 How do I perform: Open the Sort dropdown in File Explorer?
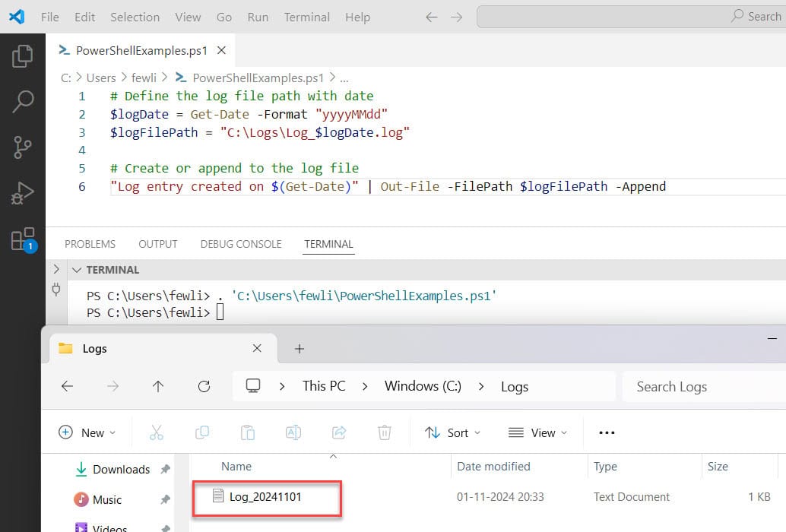pyautogui.click(x=452, y=432)
